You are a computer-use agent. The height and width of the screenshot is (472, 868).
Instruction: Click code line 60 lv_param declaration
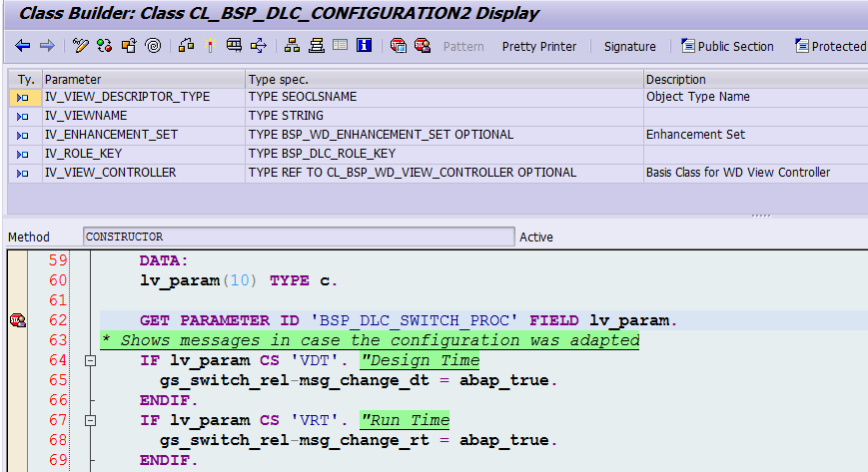click(x=239, y=280)
